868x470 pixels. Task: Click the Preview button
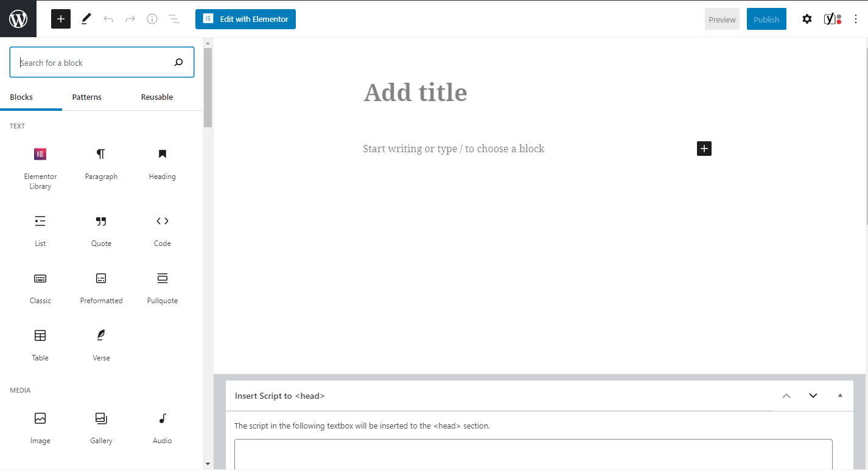[x=722, y=19]
